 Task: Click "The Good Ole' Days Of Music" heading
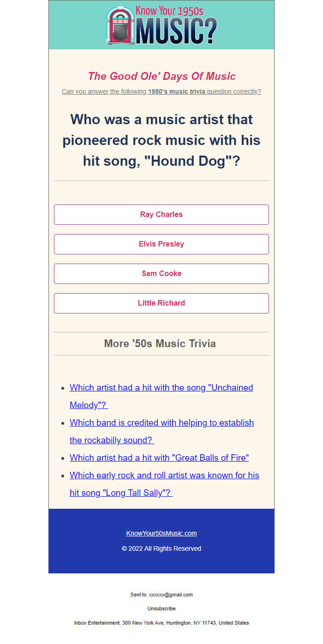[x=161, y=76]
